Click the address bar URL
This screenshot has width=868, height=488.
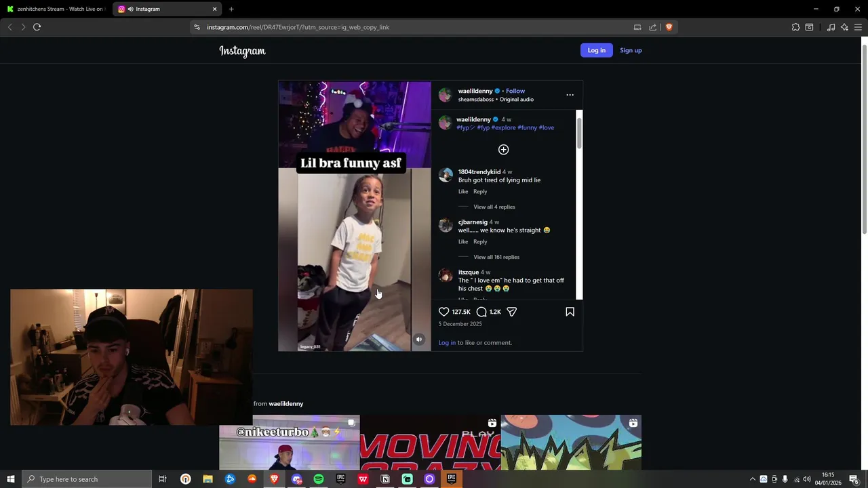(x=298, y=27)
